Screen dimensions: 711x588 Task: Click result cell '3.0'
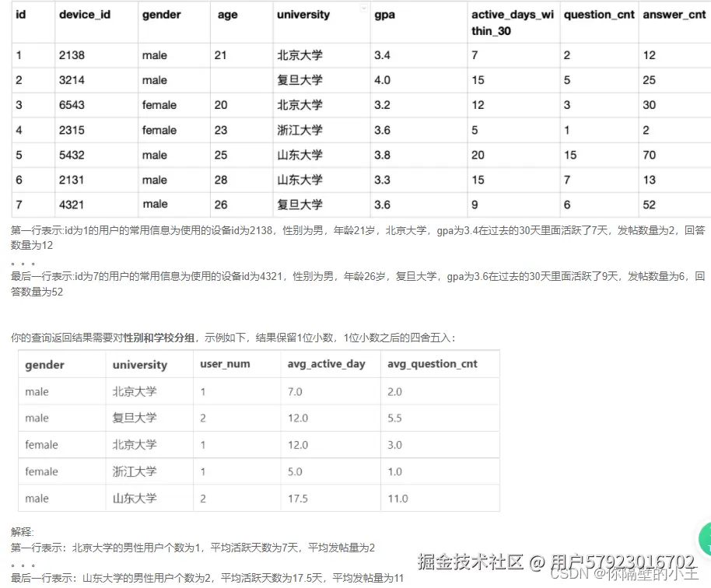(x=394, y=445)
